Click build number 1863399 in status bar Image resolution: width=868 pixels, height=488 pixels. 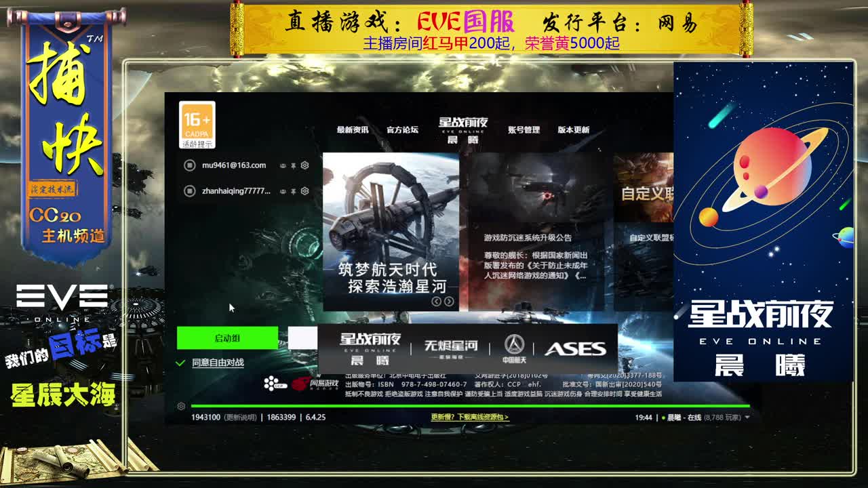click(281, 418)
